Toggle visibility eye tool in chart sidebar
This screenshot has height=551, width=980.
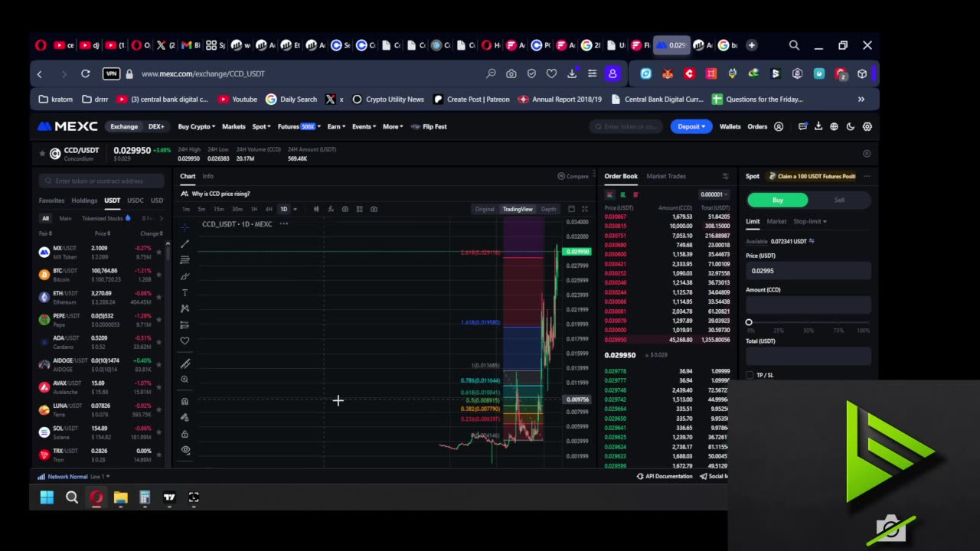pyautogui.click(x=185, y=450)
